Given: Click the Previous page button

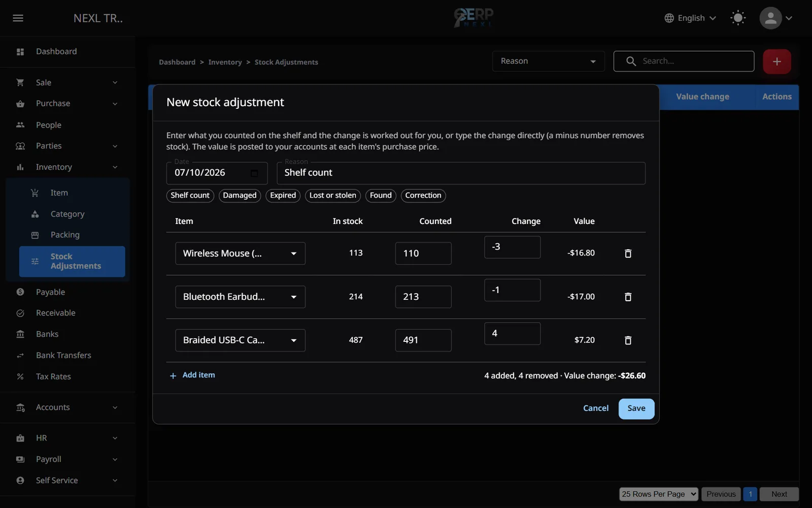Looking at the screenshot, I should (721, 494).
